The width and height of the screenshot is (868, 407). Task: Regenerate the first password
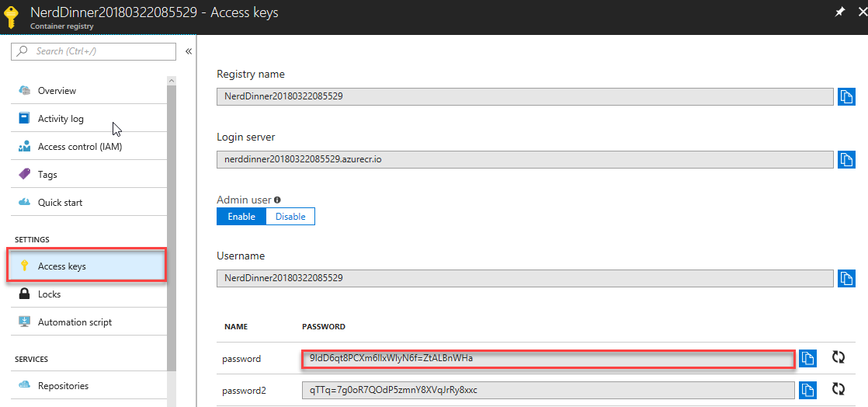click(x=838, y=358)
